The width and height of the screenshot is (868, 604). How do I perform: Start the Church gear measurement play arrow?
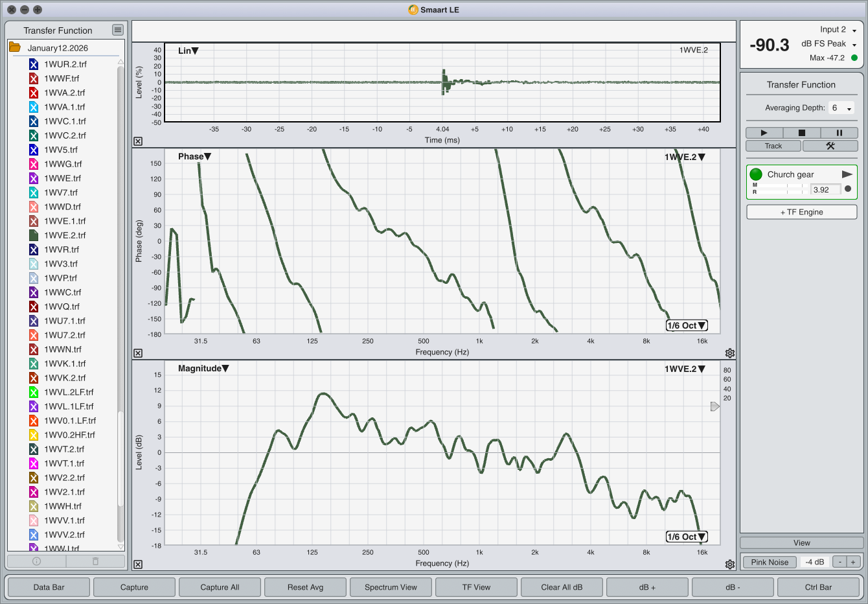[847, 174]
